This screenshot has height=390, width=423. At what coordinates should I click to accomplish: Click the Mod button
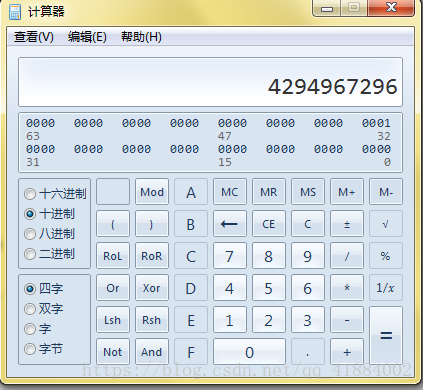click(x=152, y=192)
